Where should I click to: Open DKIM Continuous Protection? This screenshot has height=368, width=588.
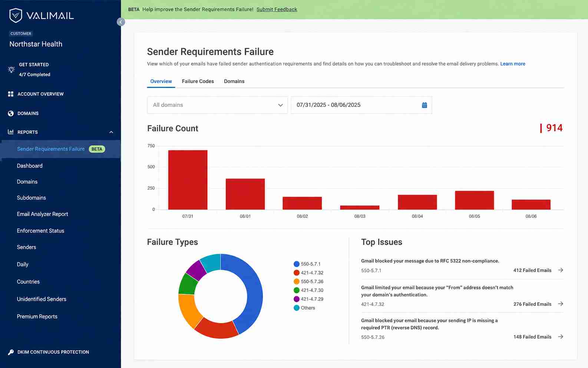point(53,352)
